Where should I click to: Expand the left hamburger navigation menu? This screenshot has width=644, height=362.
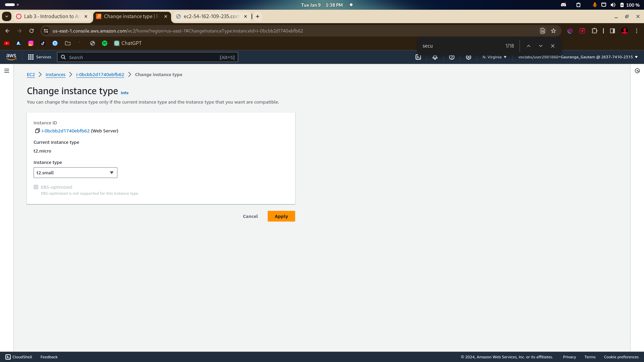pos(7,71)
